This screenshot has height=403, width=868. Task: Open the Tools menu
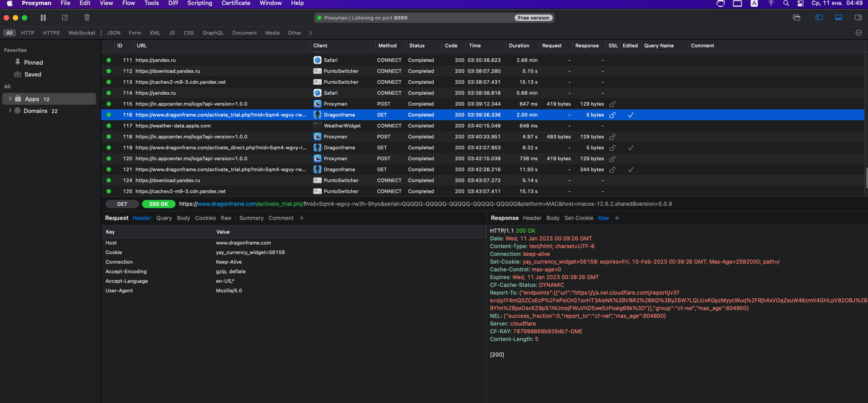point(151,3)
